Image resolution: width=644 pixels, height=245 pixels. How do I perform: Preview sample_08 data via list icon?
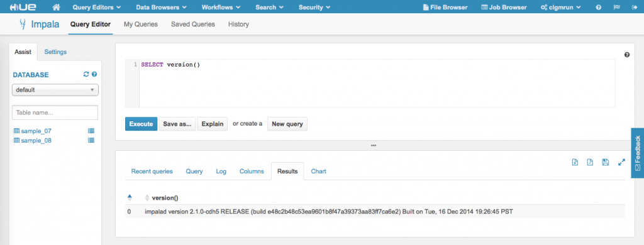tap(91, 140)
